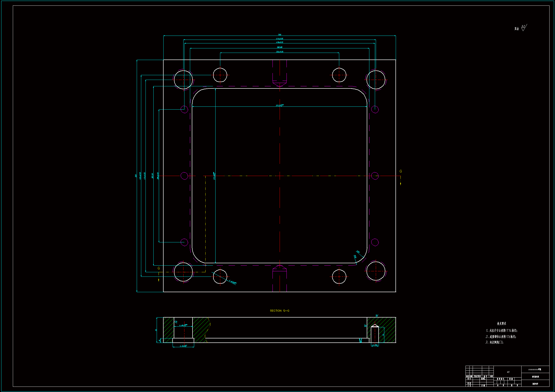Screen dimensions: 555x392
Task: Click the 55 height dimension in section view
Action: (x=156, y=330)
